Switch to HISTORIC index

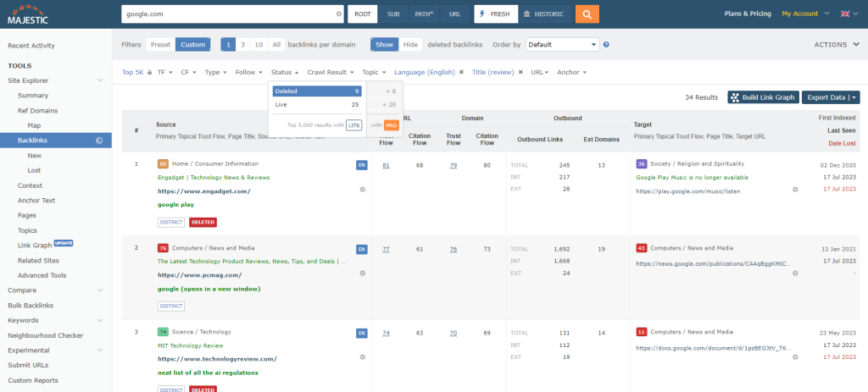[544, 14]
